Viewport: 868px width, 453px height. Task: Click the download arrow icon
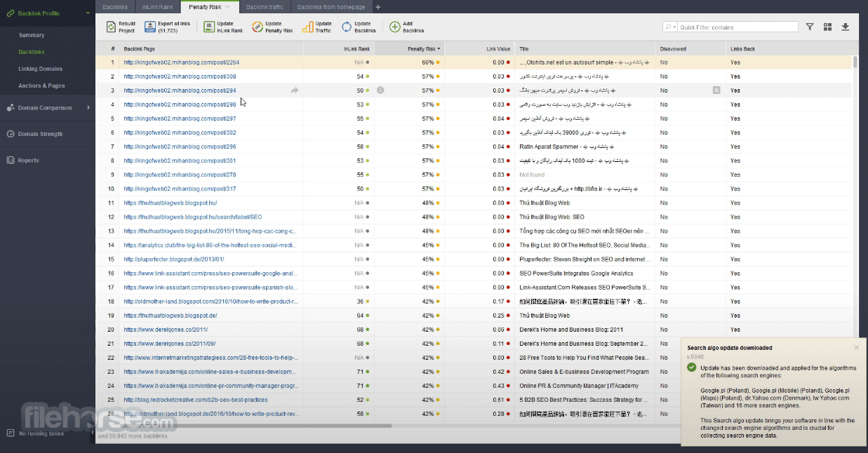point(846,27)
